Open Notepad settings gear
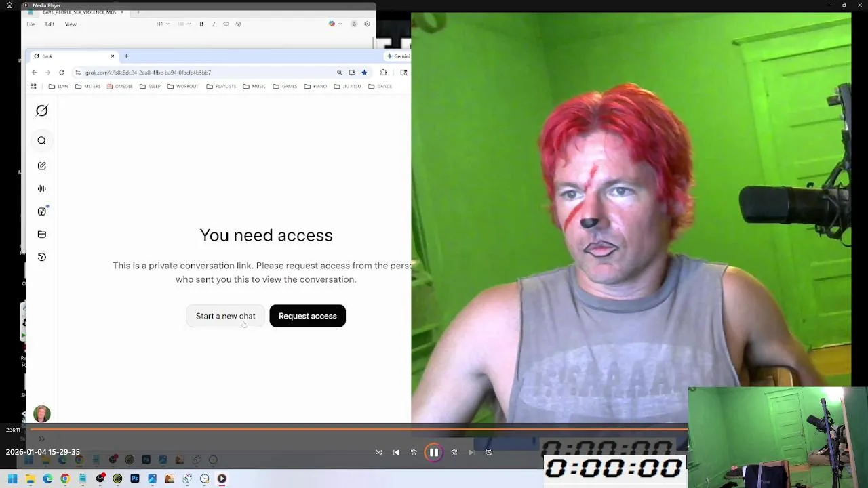This screenshot has height=488, width=868. tap(367, 24)
